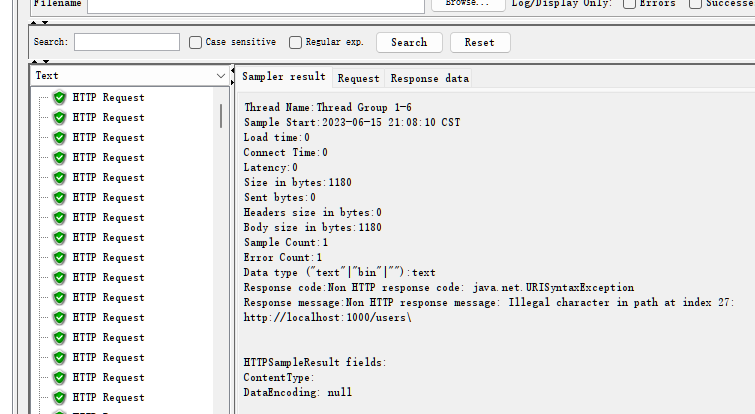The width and height of the screenshot is (755, 414).
Task: Switch to the Request tab
Action: [x=358, y=78]
